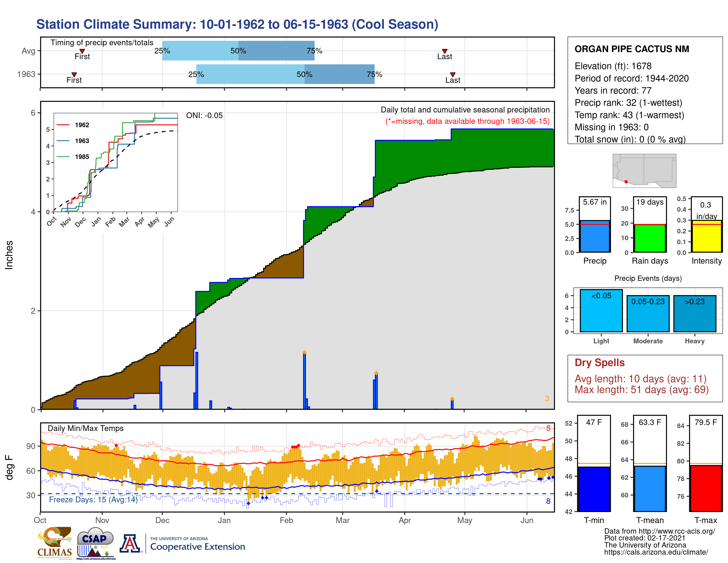Click the ORGAN PIPE CACTUS NM heading
Image resolution: width=728 pixels, height=563 pixels.
click(632, 49)
